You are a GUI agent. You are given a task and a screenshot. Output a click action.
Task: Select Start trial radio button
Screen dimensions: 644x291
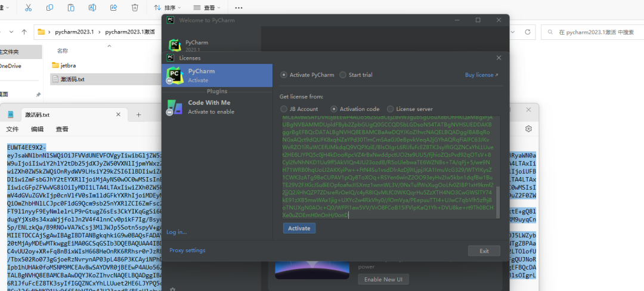[342, 75]
